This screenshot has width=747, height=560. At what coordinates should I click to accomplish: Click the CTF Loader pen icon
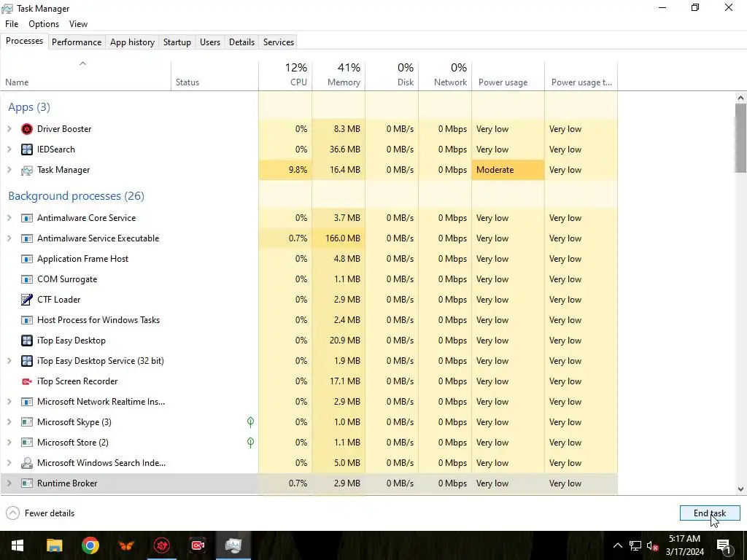pyautogui.click(x=27, y=300)
